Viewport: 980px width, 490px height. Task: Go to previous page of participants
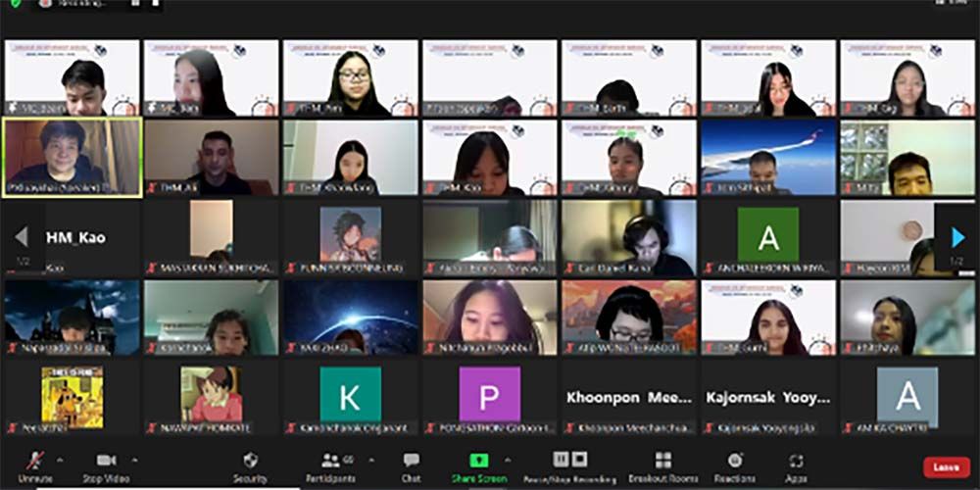click(22, 237)
